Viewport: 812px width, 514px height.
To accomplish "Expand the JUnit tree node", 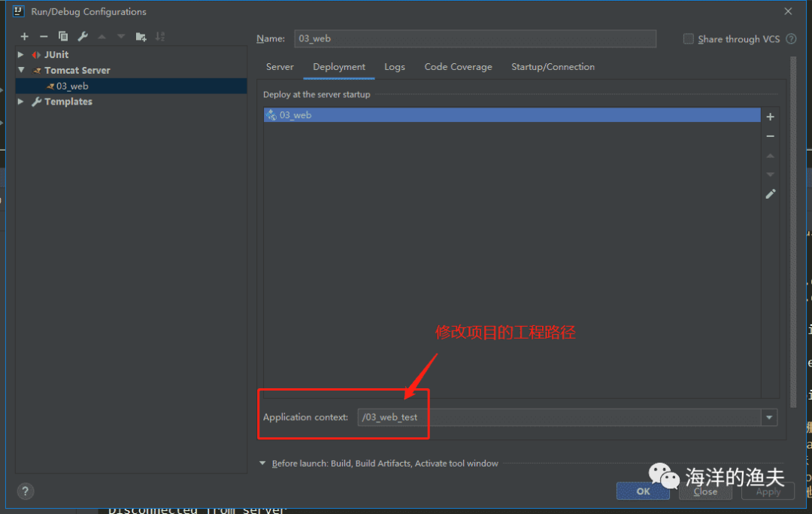I will [x=21, y=54].
